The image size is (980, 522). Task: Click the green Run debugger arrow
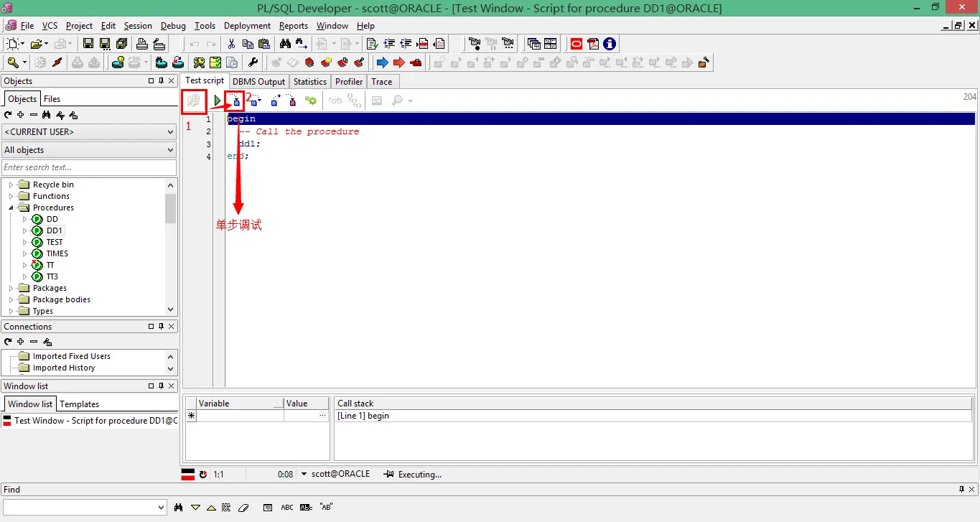point(218,101)
